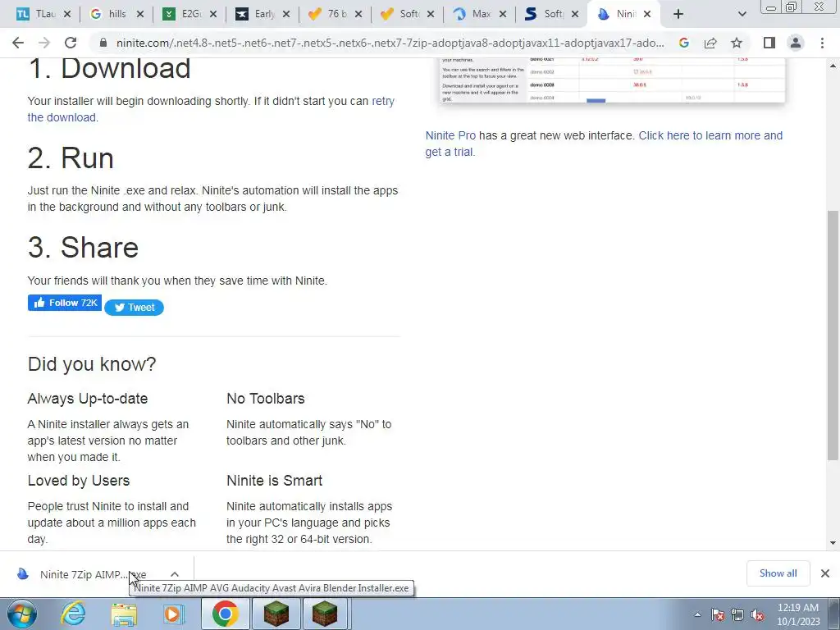Click the Chrome taskbar icon
840x630 pixels.
[225, 614]
